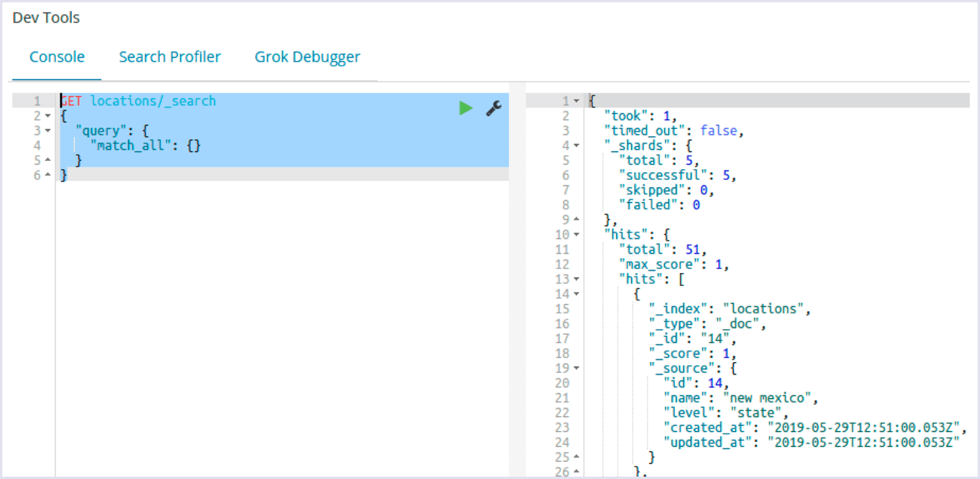Fold the hits array at line 13
980x479 pixels.
pyautogui.click(x=576, y=279)
